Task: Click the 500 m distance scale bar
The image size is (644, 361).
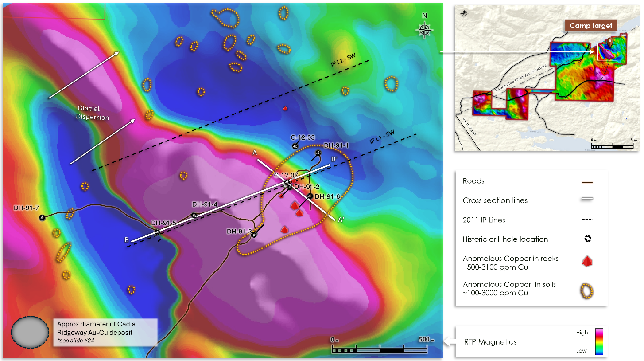Action: (380, 350)
